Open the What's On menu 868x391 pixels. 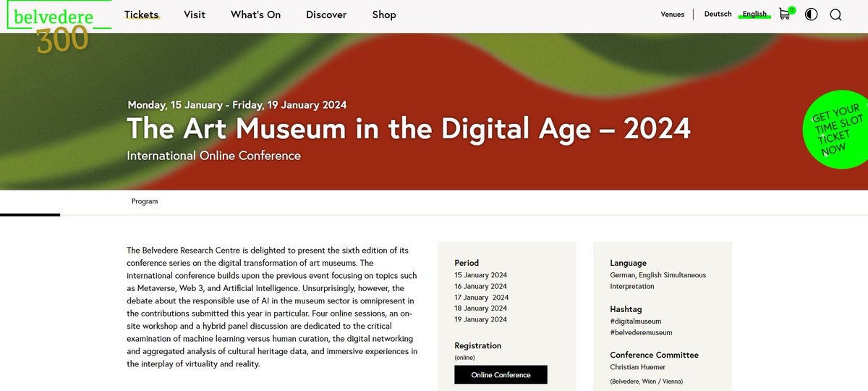click(255, 14)
